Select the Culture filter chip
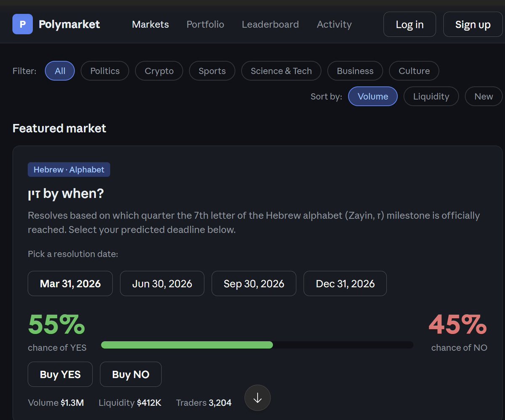 (x=414, y=71)
